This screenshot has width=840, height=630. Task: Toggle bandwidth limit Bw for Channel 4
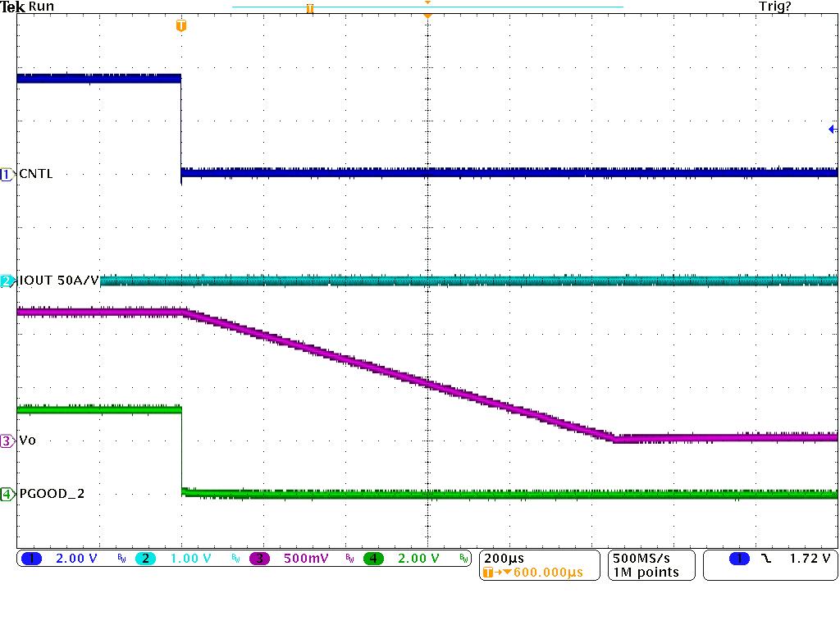point(463,559)
